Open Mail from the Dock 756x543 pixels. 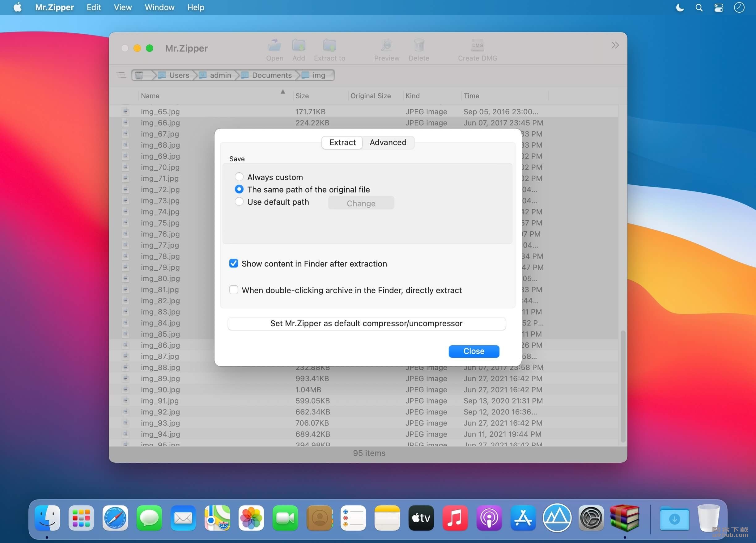tap(183, 518)
